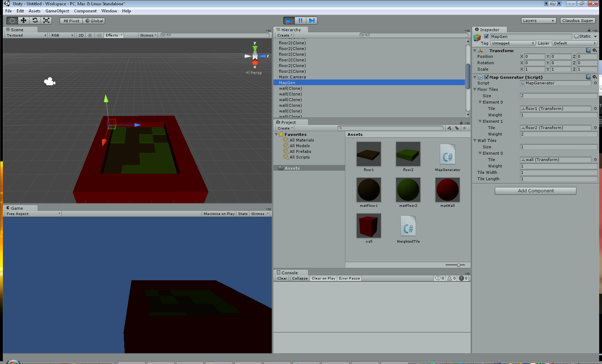This screenshot has width=602, height=364.
Task: Toggle Error Pause in Console
Action: [349, 278]
